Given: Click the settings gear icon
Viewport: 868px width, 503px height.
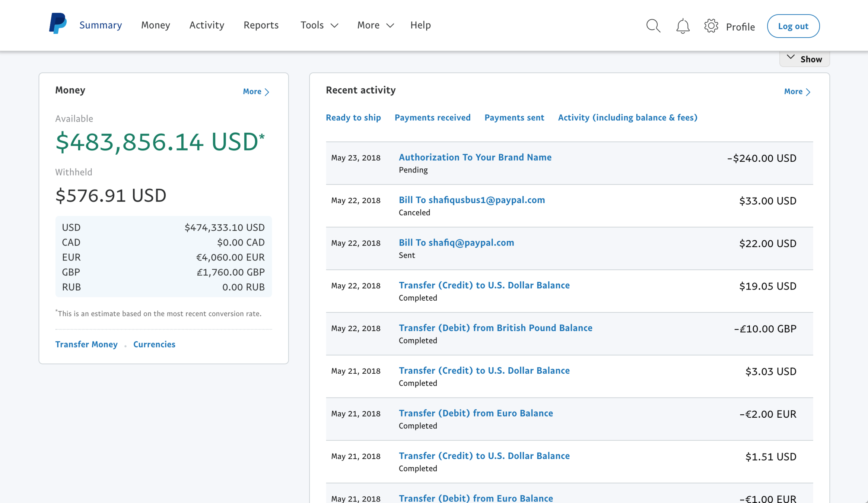Looking at the screenshot, I should [x=711, y=26].
